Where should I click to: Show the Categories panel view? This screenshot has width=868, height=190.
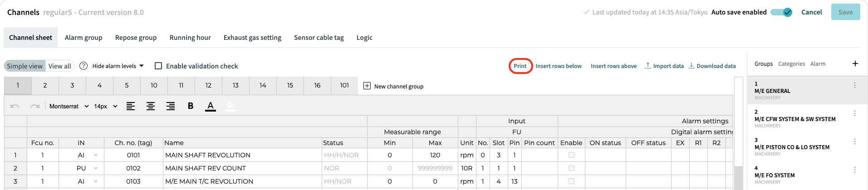791,64
